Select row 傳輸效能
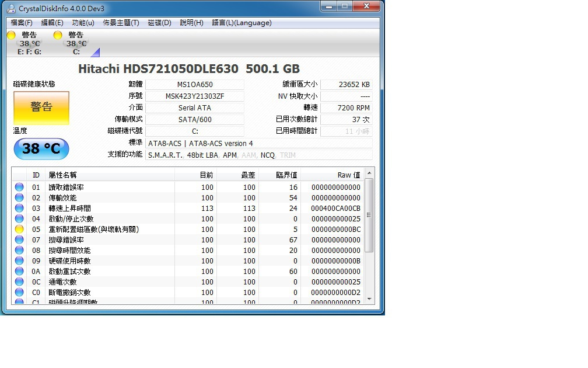The image size is (588, 368). [187, 197]
